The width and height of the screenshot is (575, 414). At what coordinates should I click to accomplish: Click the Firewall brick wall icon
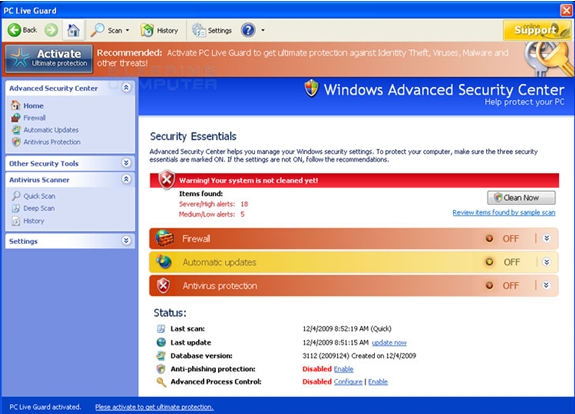(165, 238)
